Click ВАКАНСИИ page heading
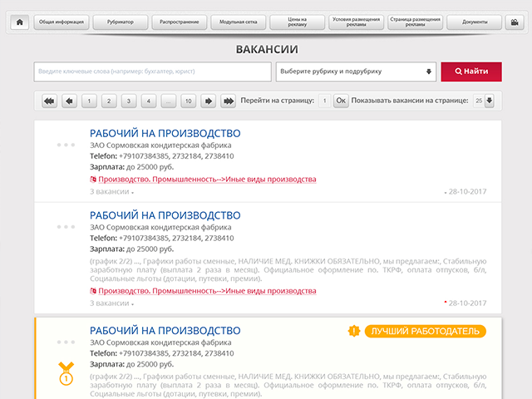The image size is (532, 399). point(267,50)
